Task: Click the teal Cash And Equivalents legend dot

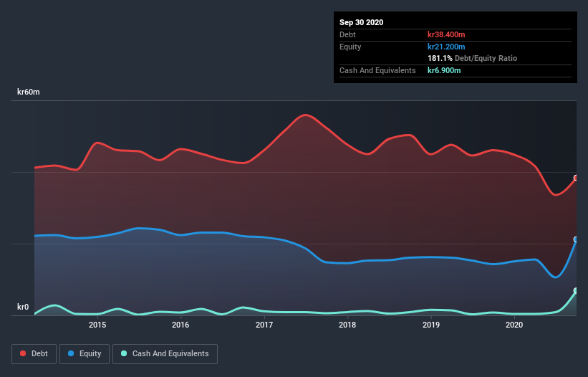Action: tap(124, 353)
